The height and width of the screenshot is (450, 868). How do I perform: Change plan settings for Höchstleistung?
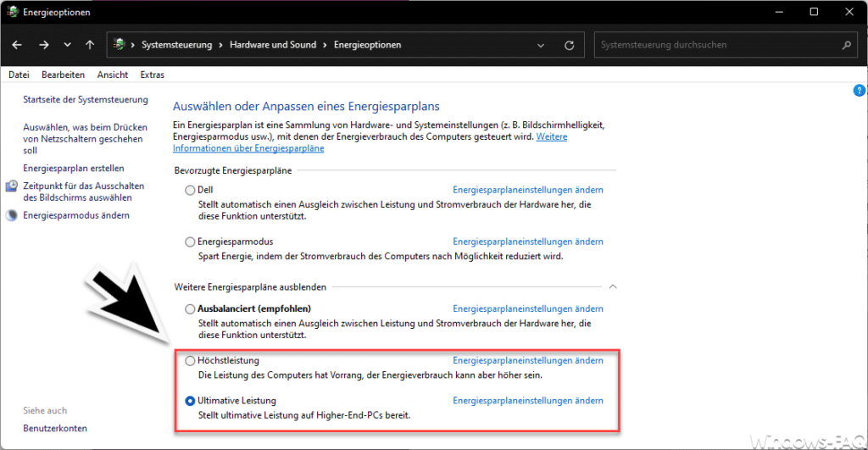coord(528,360)
